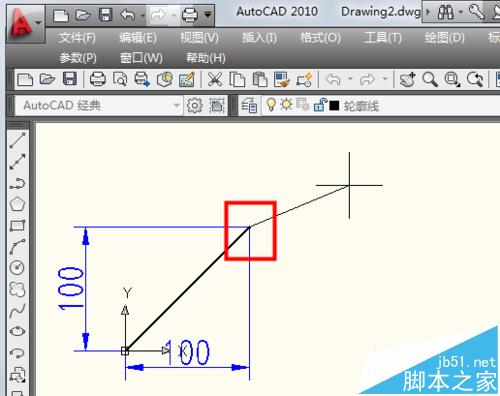The image size is (500, 396).
Task: Select the Arc tool
Action: point(17,247)
